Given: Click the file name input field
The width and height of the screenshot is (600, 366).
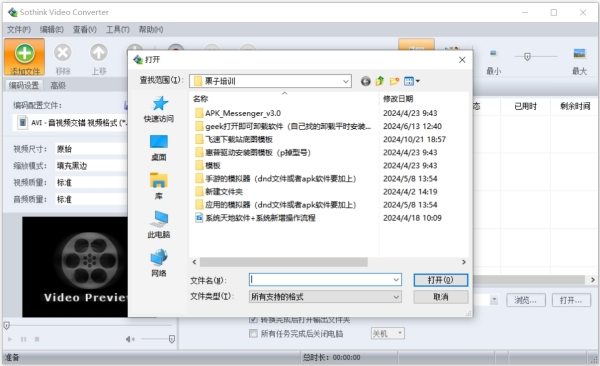Looking at the screenshot, I should pyautogui.click(x=321, y=280).
